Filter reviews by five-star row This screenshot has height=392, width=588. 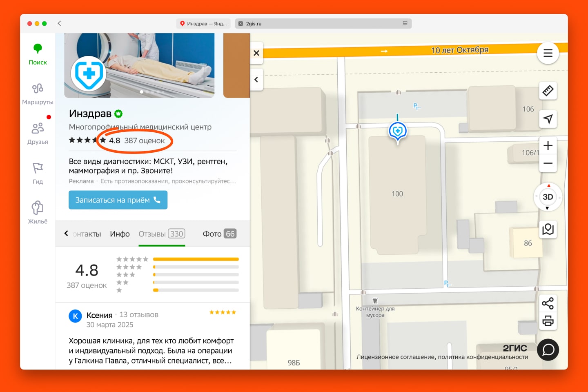[x=177, y=259]
